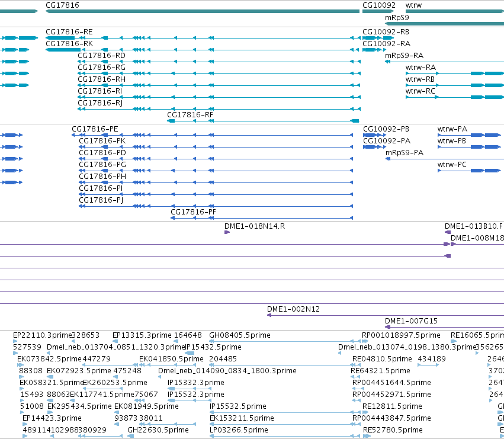Open transcript CG17816-RH label
The width and height of the screenshot is (504, 439).
102,79
